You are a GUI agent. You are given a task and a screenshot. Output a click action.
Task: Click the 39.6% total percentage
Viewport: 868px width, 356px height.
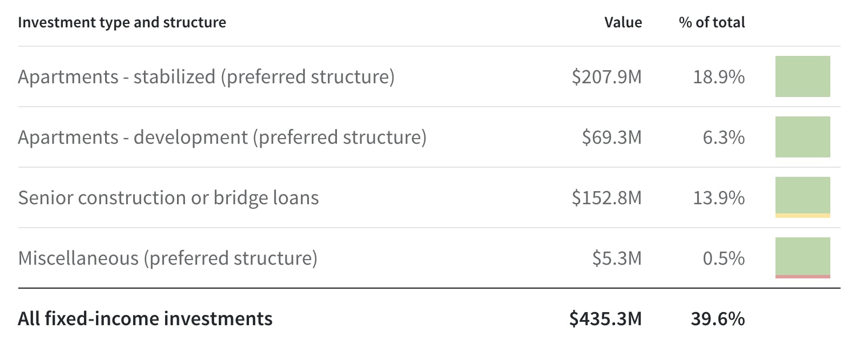(718, 318)
